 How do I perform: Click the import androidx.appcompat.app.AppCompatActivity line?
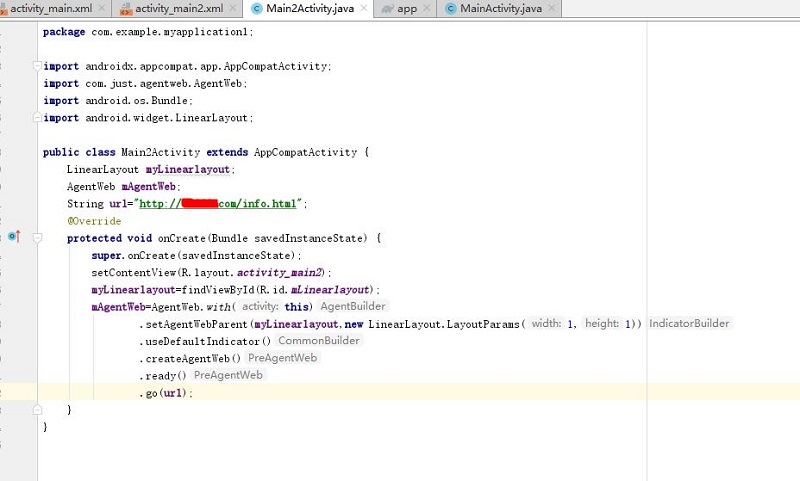pos(187,66)
